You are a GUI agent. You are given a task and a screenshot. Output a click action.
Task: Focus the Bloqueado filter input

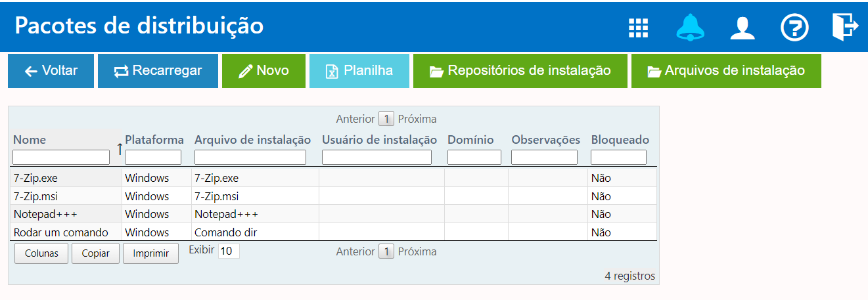(x=618, y=158)
